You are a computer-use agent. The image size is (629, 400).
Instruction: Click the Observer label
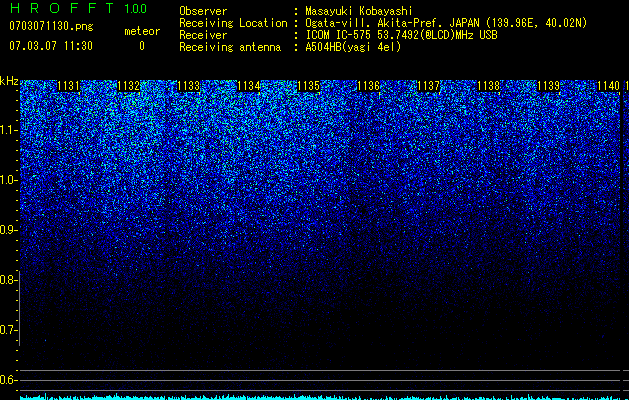203,11
